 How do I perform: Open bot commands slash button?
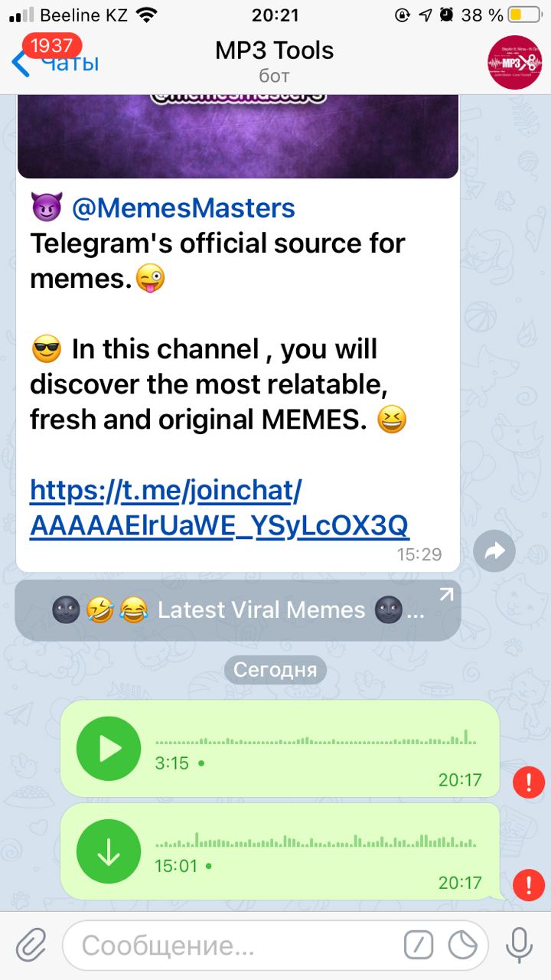click(x=419, y=946)
